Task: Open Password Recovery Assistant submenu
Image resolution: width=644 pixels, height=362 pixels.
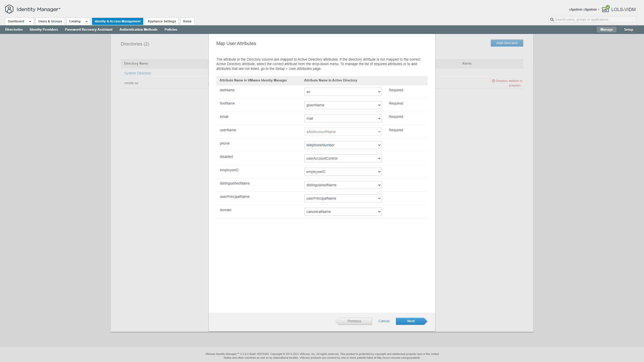Action: pyautogui.click(x=89, y=29)
